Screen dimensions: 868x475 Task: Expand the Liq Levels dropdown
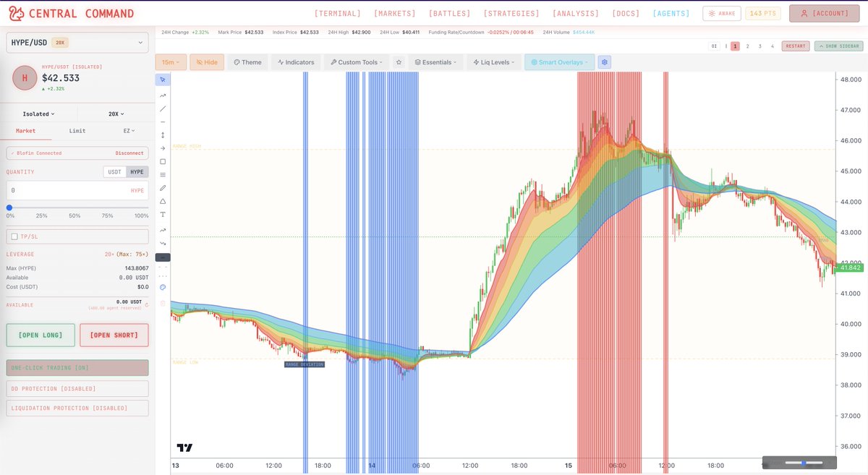[494, 62]
